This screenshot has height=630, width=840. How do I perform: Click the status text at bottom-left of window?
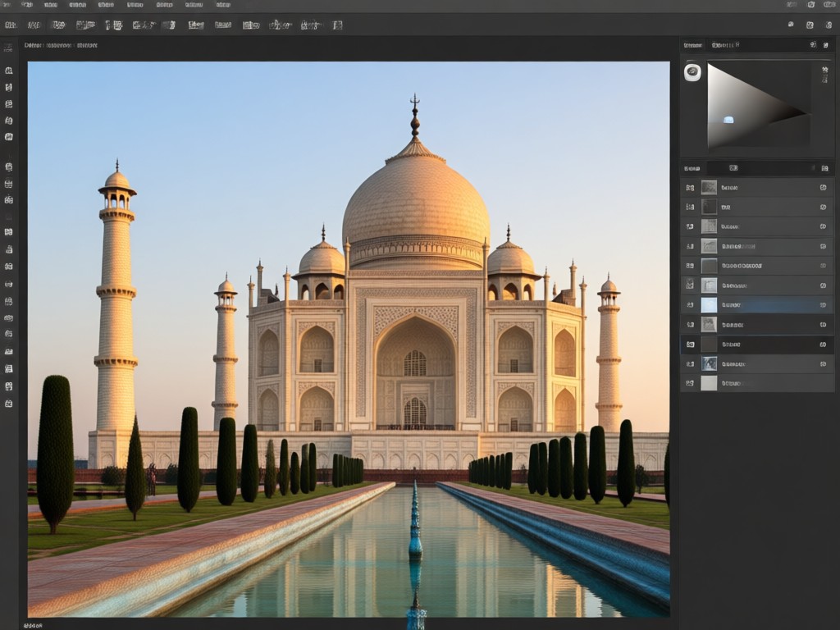click(33, 624)
